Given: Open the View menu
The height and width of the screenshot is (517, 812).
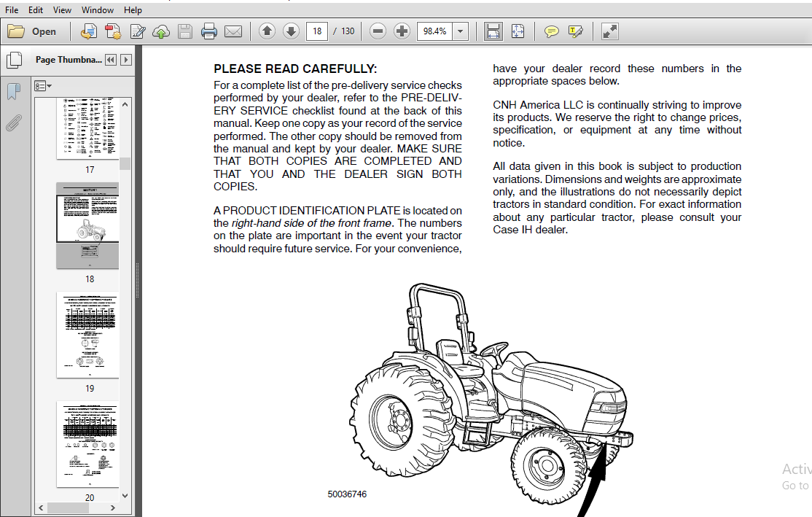Looking at the screenshot, I should point(62,9).
